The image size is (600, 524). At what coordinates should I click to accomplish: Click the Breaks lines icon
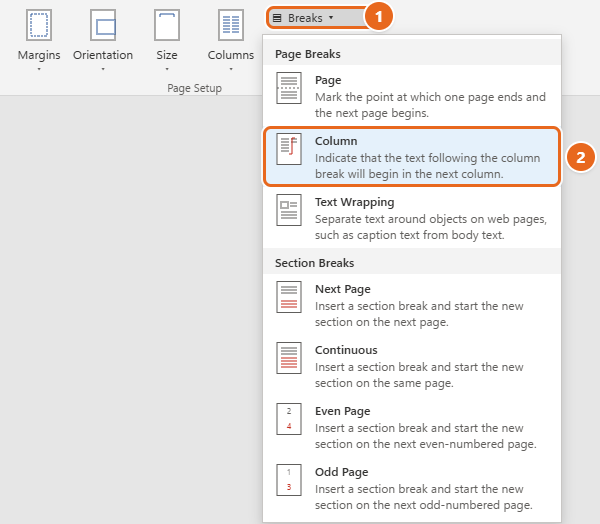(x=277, y=18)
